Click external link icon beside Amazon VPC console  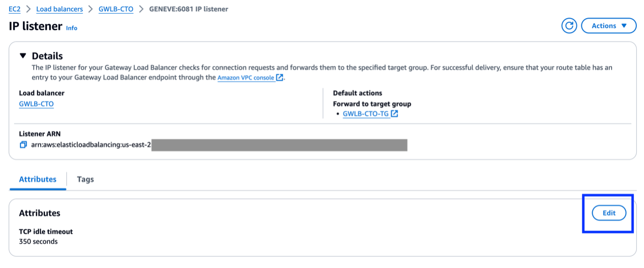(280, 77)
